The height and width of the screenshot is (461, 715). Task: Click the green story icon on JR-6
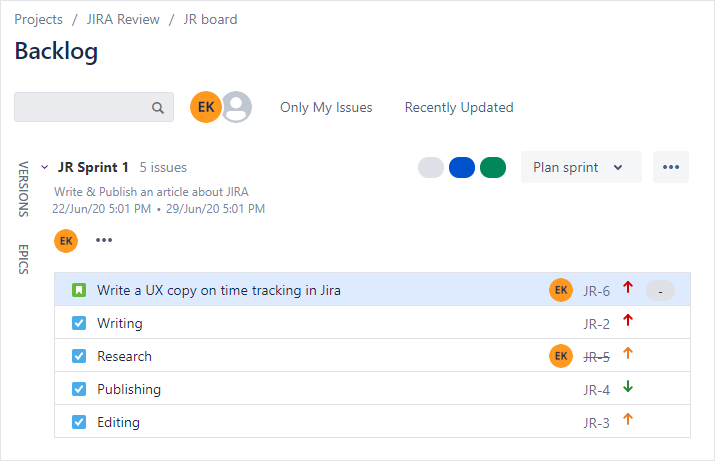pyautogui.click(x=79, y=290)
